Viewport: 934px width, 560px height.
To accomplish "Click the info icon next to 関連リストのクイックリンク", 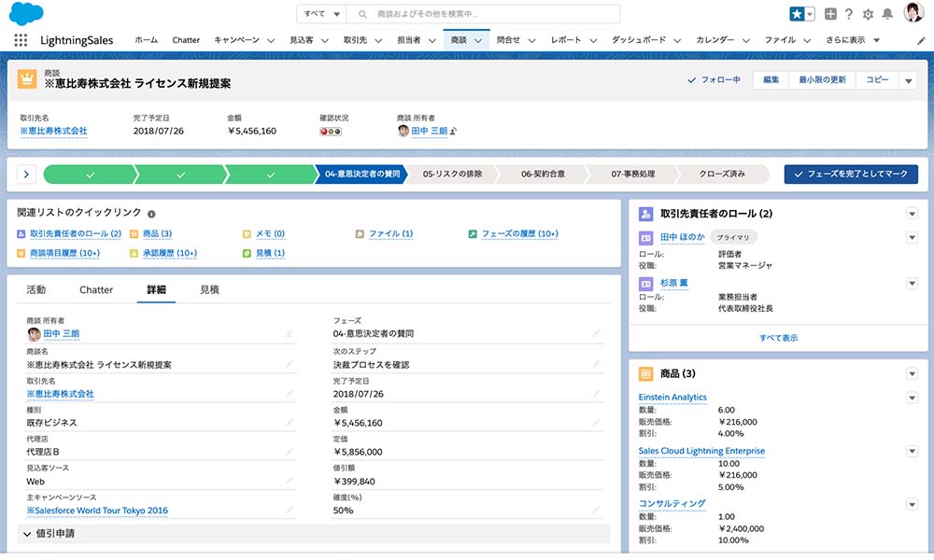I will (151, 214).
